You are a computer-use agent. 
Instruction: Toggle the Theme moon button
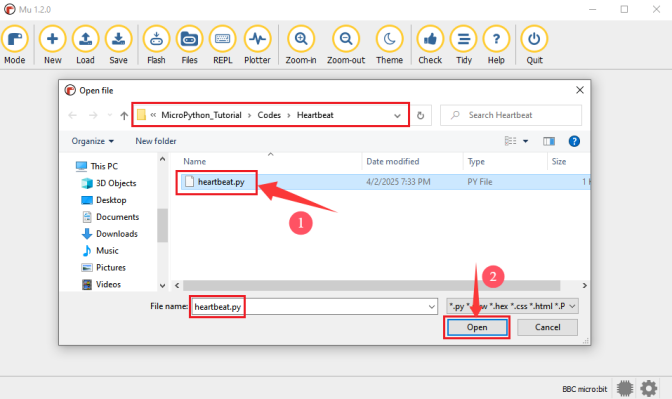click(x=389, y=45)
